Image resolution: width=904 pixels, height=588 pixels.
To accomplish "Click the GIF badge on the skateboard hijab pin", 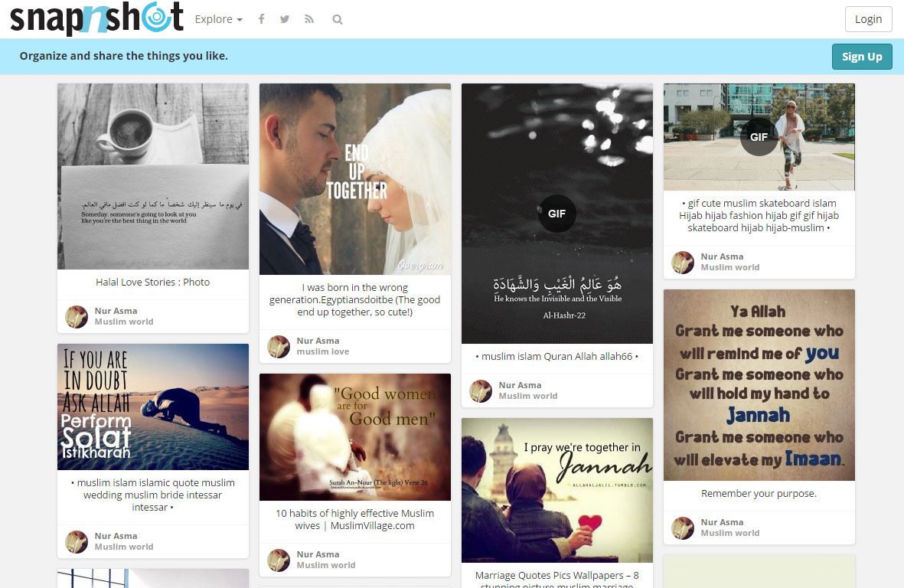I will coord(759,137).
